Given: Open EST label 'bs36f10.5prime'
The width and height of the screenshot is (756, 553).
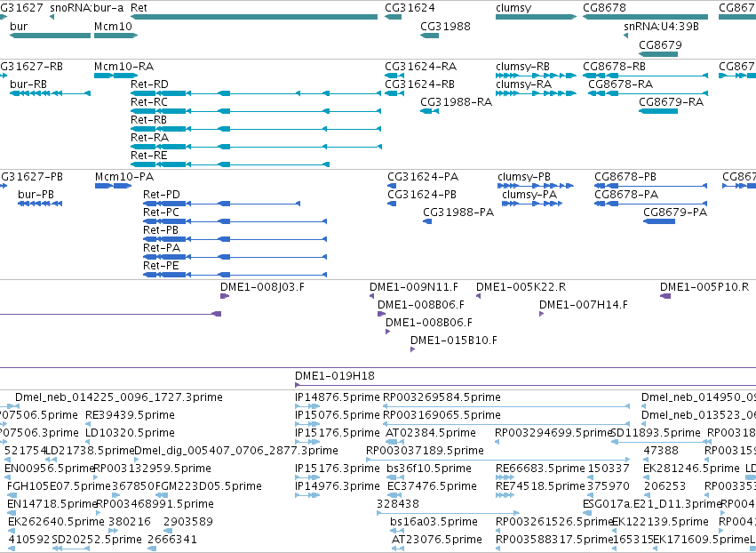Looking at the screenshot, I should (429, 468).
